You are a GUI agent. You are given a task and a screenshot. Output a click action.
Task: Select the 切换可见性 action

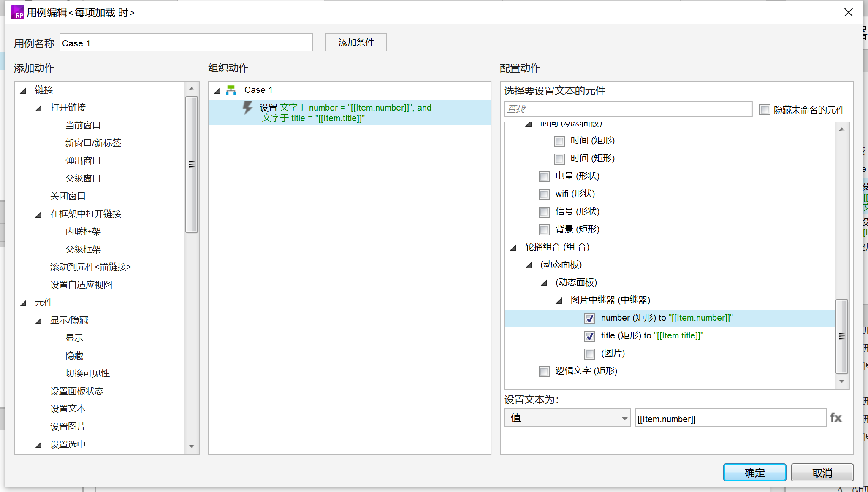point(87,373)
